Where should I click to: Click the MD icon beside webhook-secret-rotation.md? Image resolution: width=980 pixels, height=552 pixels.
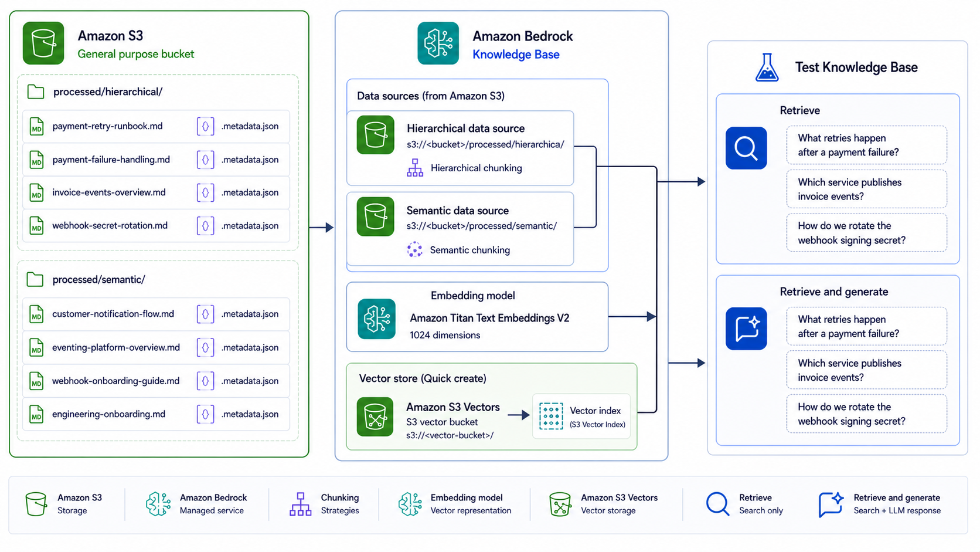[36, 226]
